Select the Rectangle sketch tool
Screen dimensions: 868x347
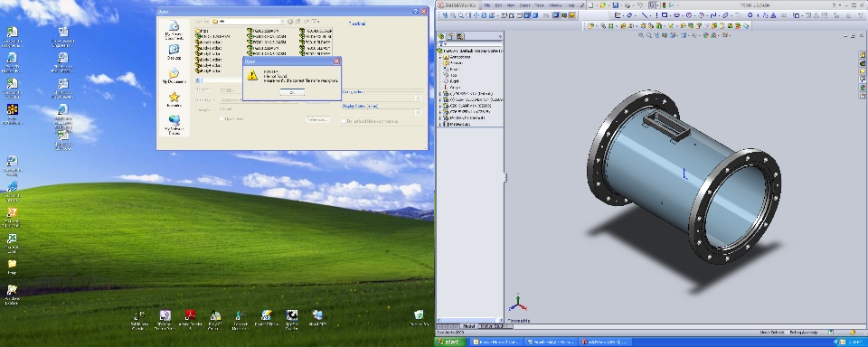pyautogui.click(x=665, y=15)
